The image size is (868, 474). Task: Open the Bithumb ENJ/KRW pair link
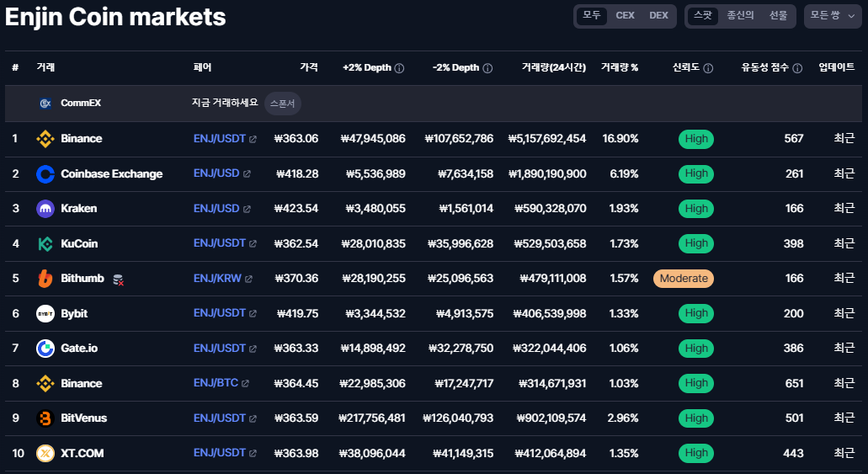pos(217,278)
